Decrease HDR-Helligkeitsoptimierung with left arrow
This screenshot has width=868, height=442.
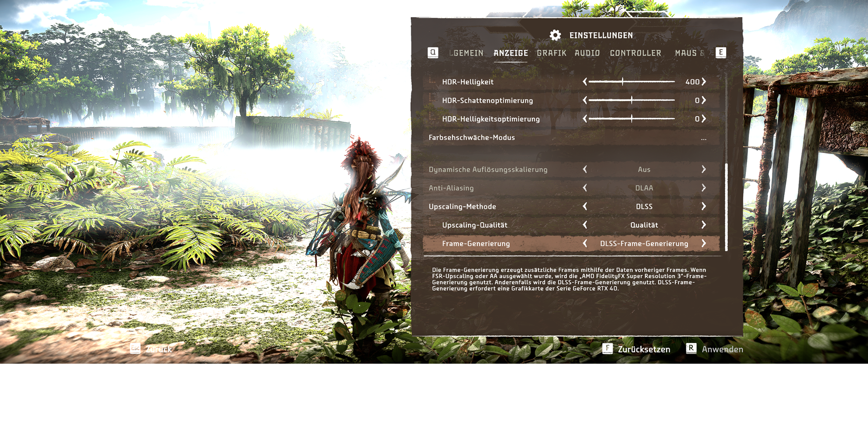click(x=585, y=119)
